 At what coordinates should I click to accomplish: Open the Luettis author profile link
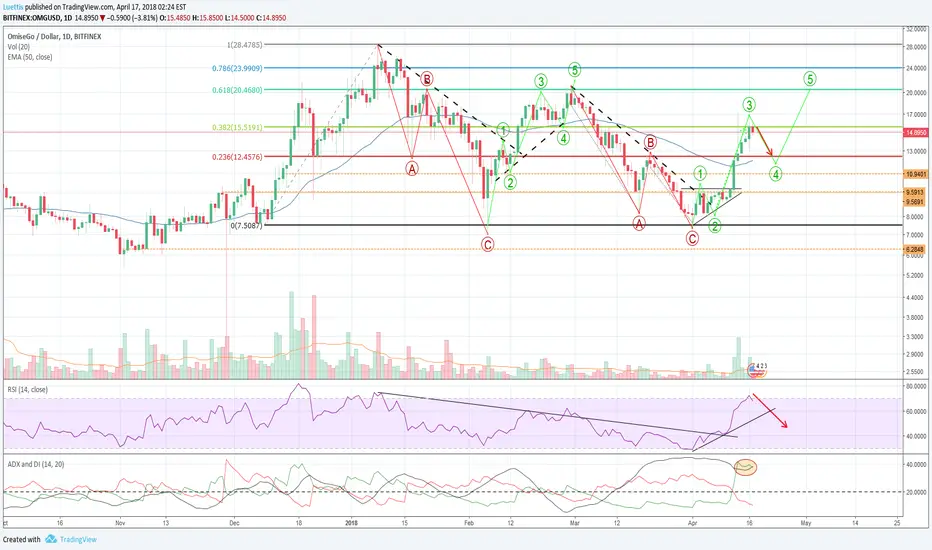pyautogui.click(x=11, y=7)
